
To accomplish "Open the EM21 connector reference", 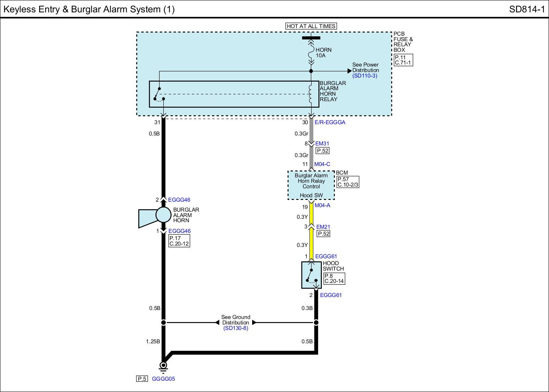I will tap(323, 227).
